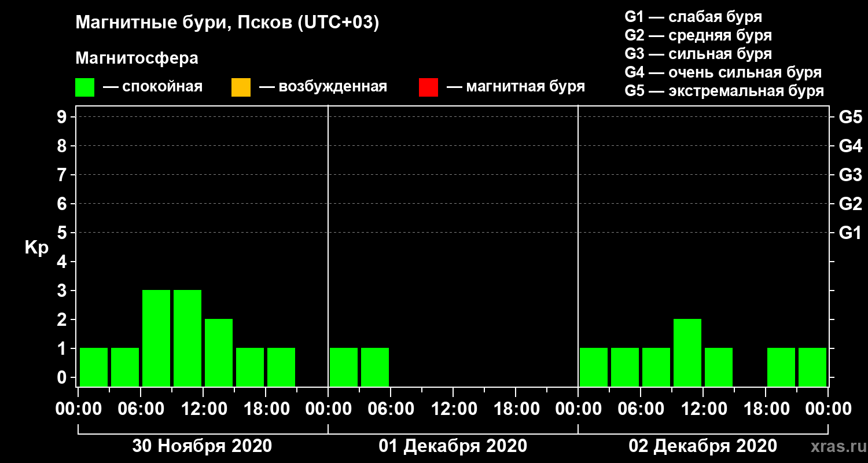This screenshot has height=463, width=868.
Task: Click the first Kp 3 bar on 30 November
Action: (156, 338)
